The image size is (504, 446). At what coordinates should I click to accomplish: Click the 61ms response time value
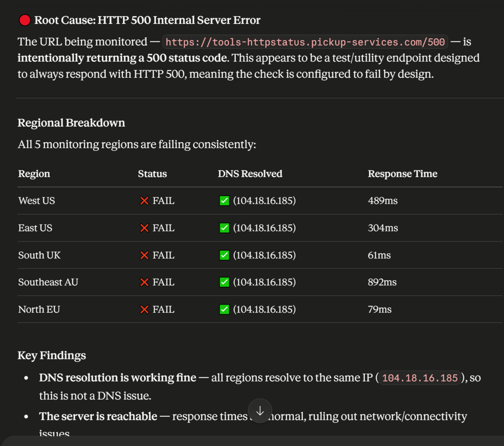tap(379, 255)
